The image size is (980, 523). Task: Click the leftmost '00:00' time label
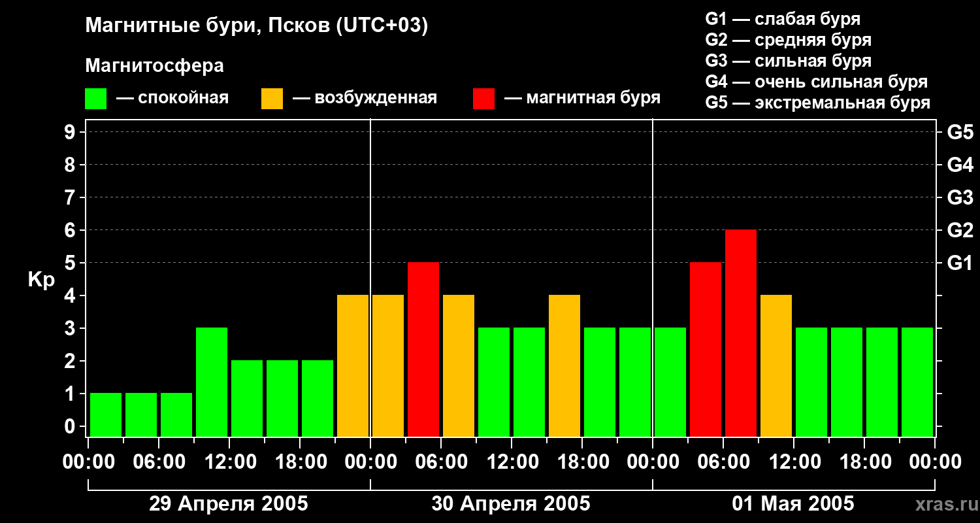[88, 462]
